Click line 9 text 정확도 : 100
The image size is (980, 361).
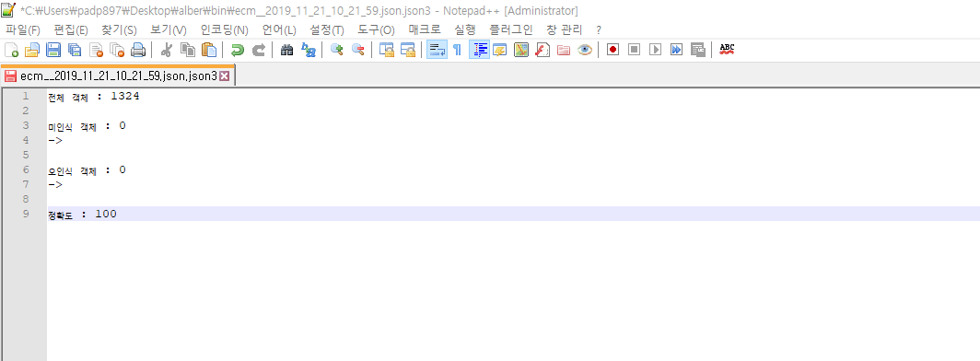click(x=82, y=215)
